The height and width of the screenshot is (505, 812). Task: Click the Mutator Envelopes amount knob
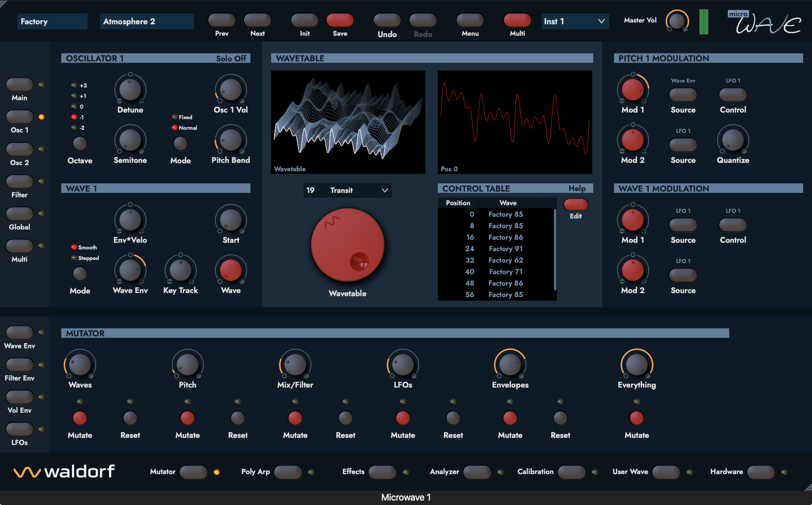(510, 365)
